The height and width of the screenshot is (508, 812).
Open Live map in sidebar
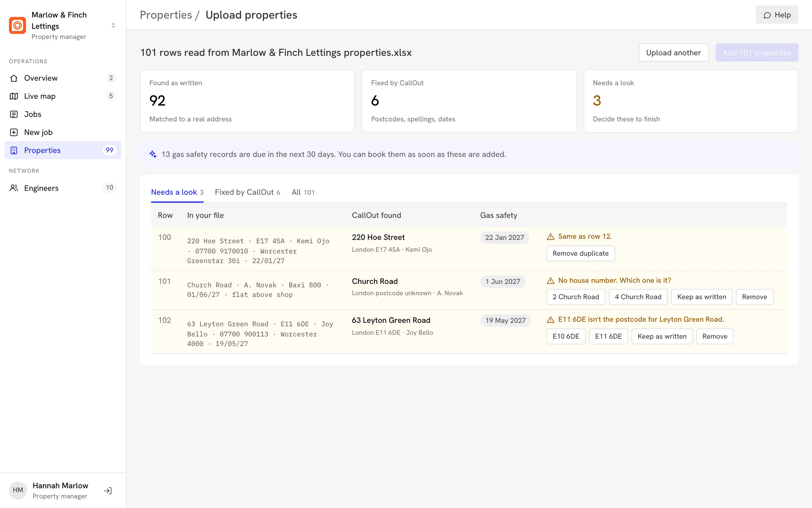63,96
